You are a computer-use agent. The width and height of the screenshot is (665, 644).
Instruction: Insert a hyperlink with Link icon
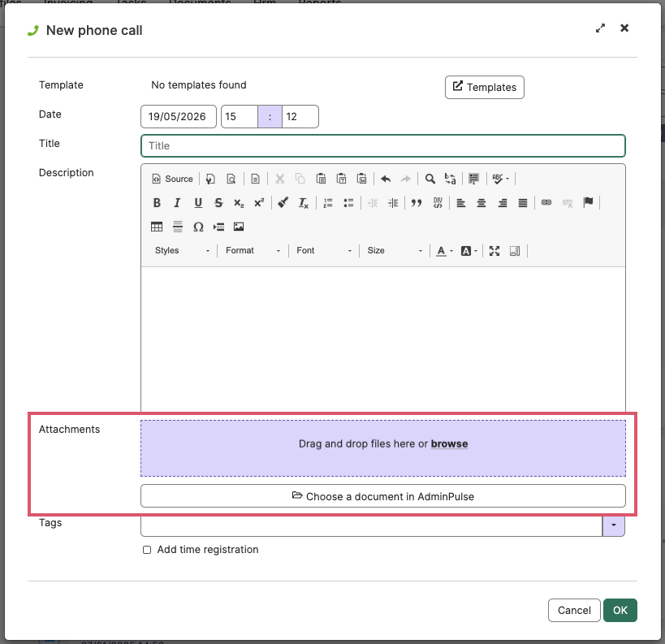coord(546,203)
